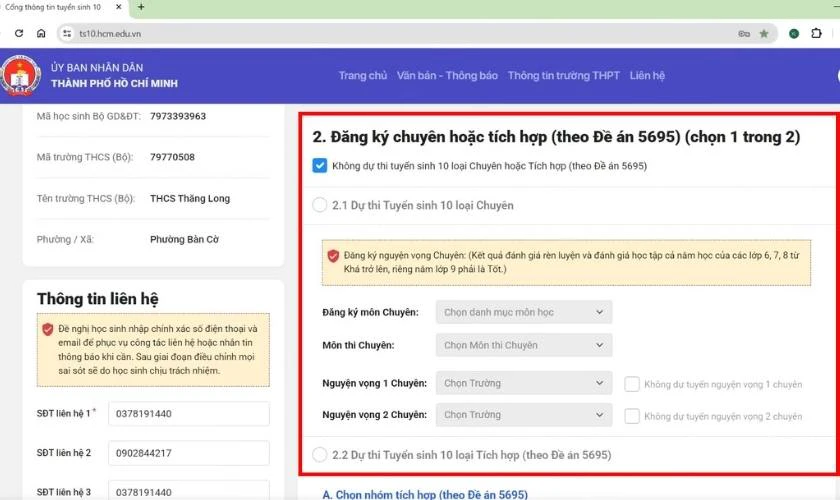Open the password manager key icon
The height and width of the screenshot is (500, 840).
click(743, 33)
